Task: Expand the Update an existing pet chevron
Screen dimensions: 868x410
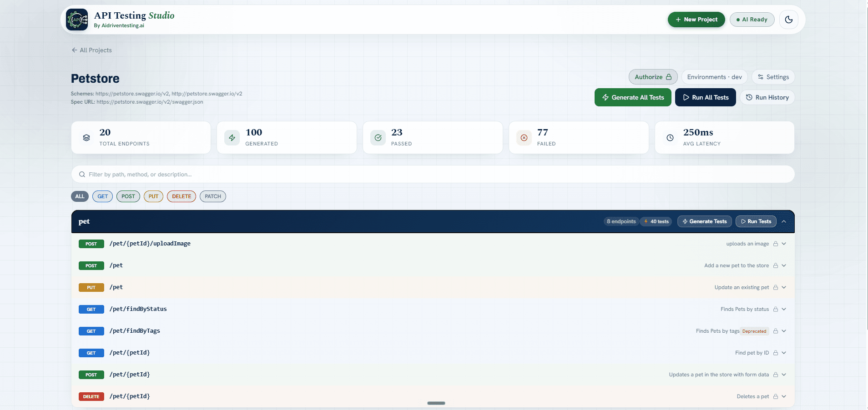Action: [x=784, y=287]
